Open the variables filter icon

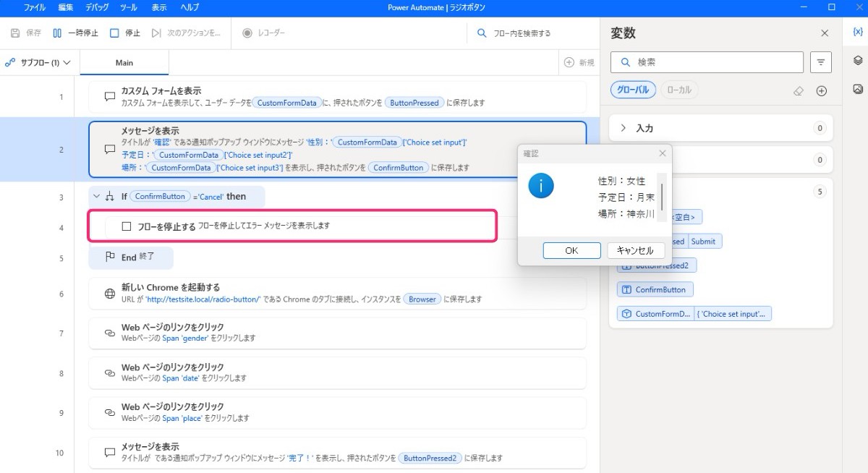(820, 63)
